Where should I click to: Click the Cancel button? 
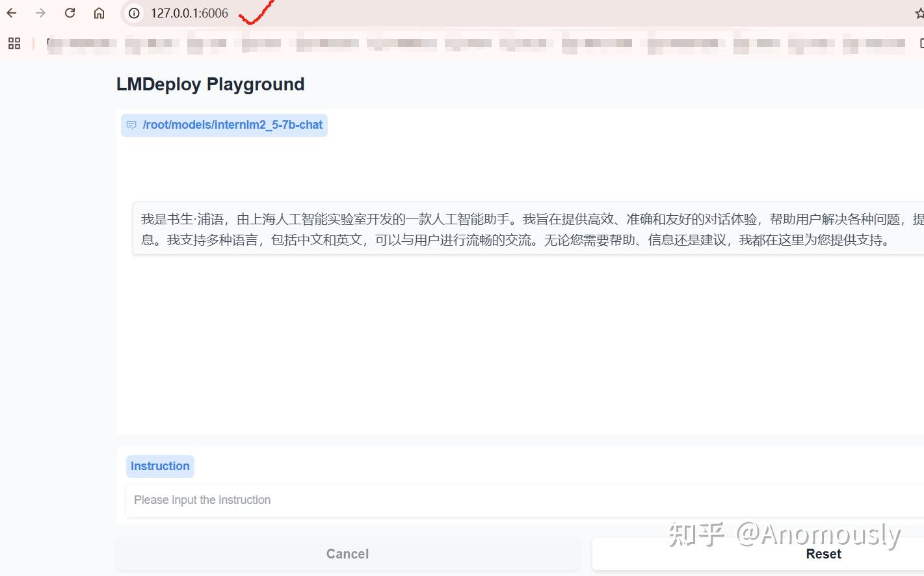(347, 553)
